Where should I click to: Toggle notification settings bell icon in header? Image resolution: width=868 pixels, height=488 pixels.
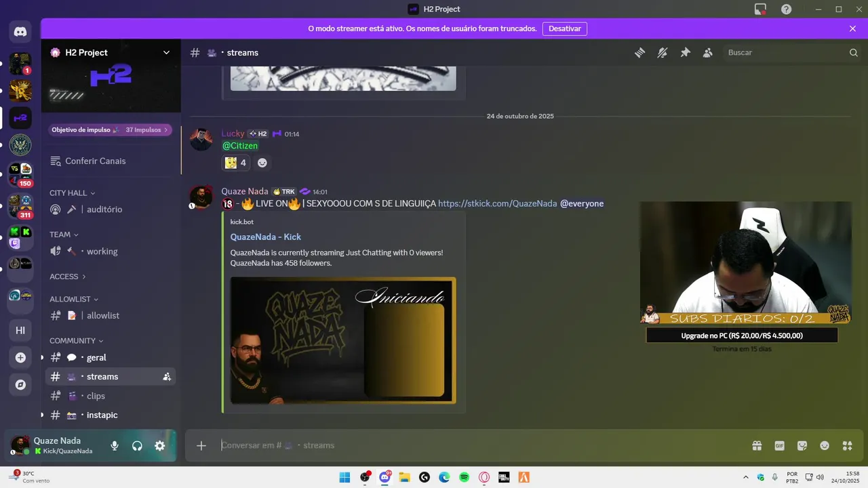click(663, 53)
